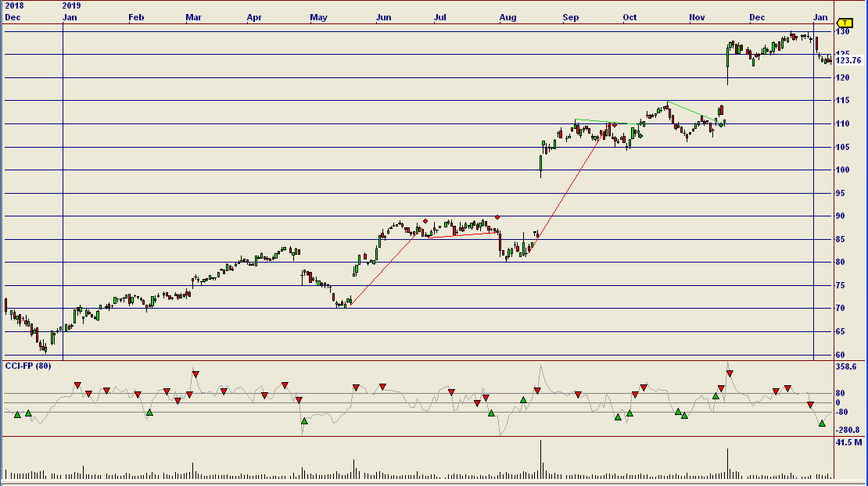Select the 123.76 current price label

tap(848, 60)
